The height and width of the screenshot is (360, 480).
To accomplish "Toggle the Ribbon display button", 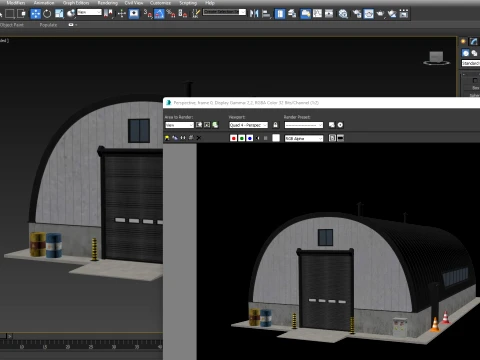I will pos(305,14).
